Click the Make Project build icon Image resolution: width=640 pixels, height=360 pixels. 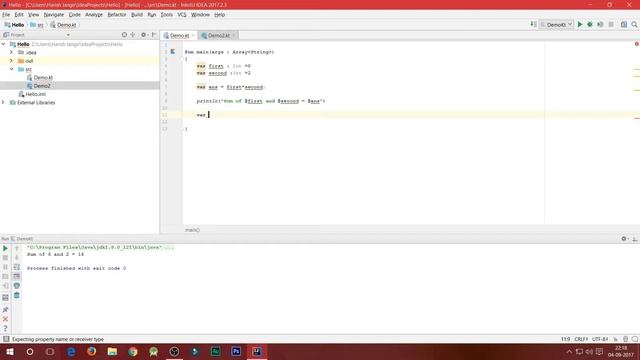[x=533, y=24]
